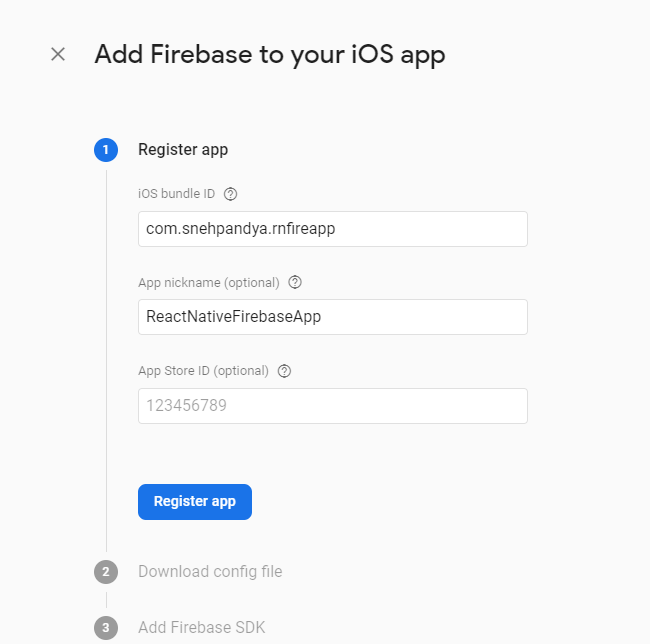Open help for App nickname field
Image resolution: width=650 pixels, height=644 pixels.
295,282
